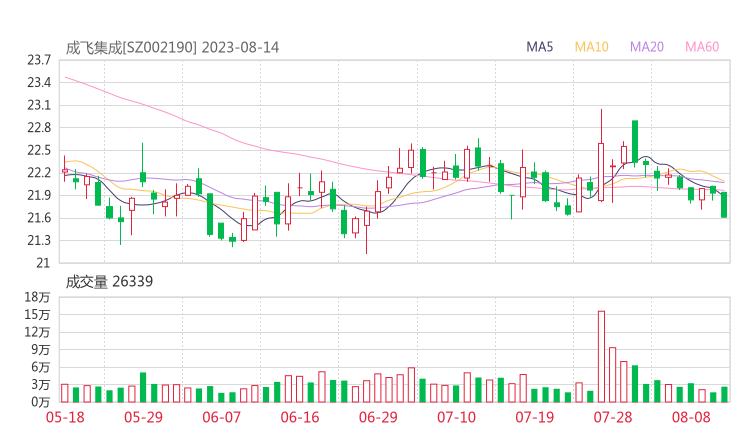Click the 21.3 price axis label

click(39, 240)
